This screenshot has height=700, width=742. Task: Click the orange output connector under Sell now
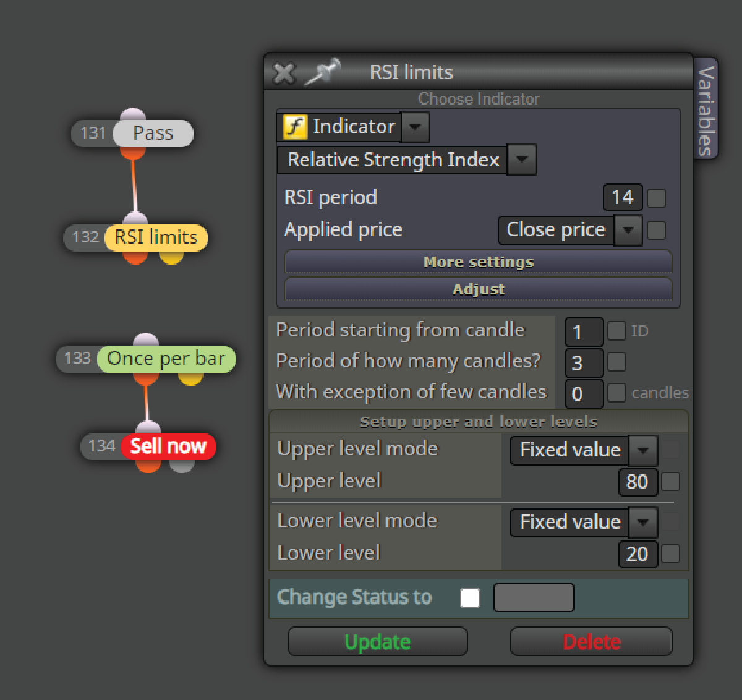coord(148,466)
